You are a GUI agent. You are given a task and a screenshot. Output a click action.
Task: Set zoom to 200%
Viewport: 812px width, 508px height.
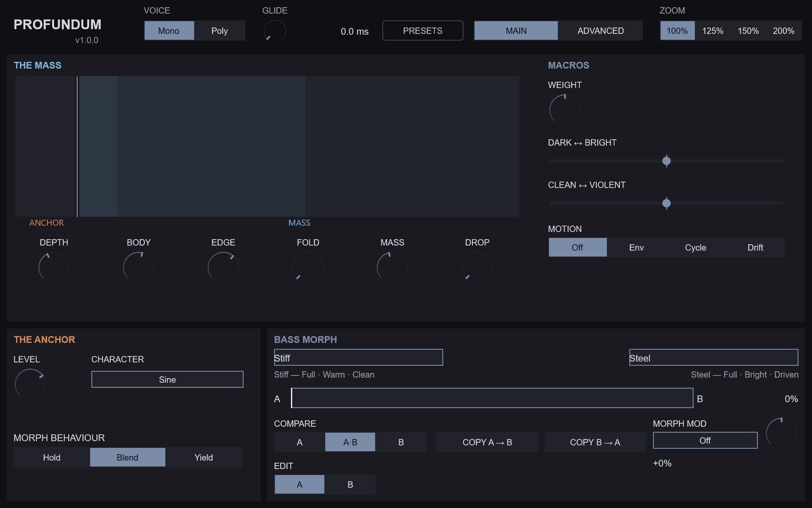(x=784, y=31)
